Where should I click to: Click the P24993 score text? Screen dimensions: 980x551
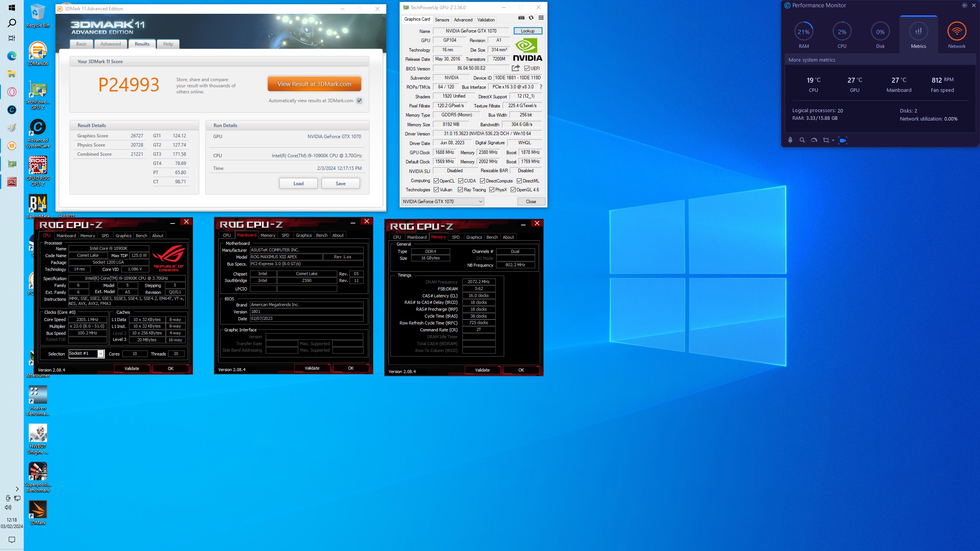pos(129,85)
